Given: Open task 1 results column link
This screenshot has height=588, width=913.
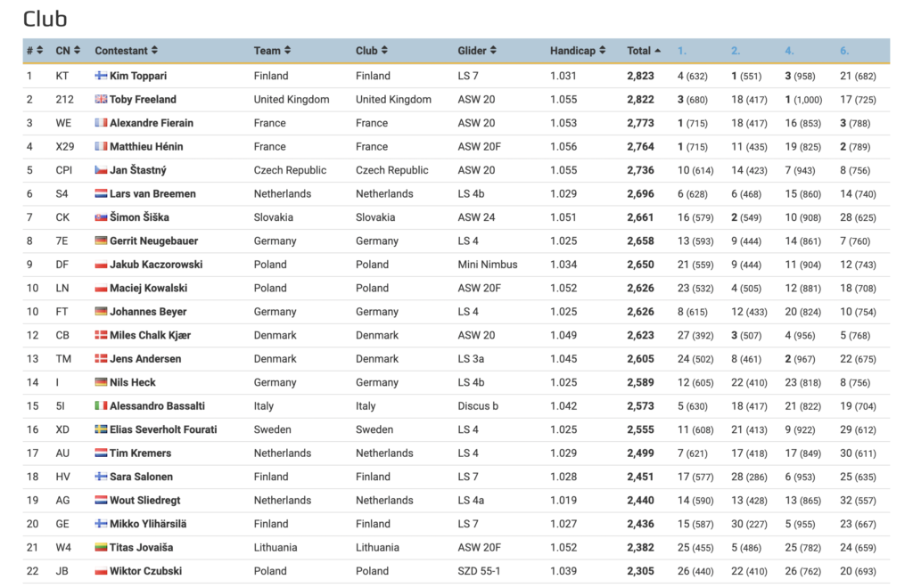Looking at the screenshot, I should [682, 51].
